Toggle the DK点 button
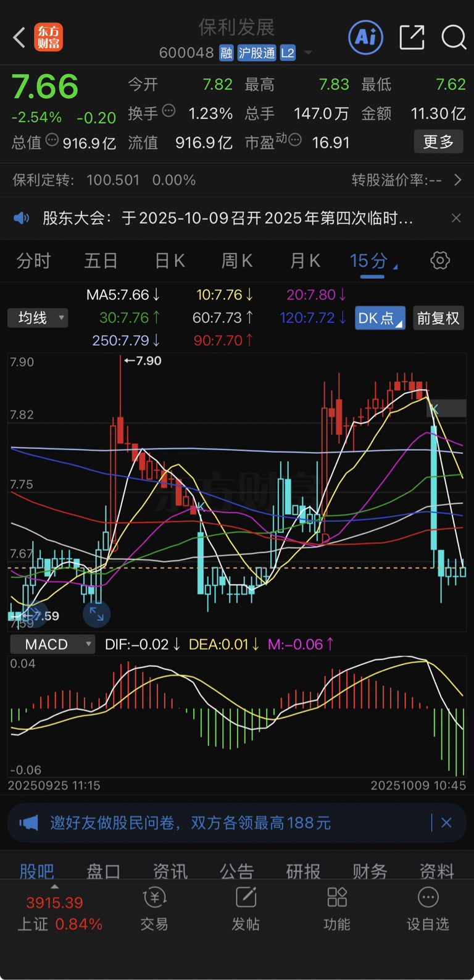The image size is (474, 980). 380,318
